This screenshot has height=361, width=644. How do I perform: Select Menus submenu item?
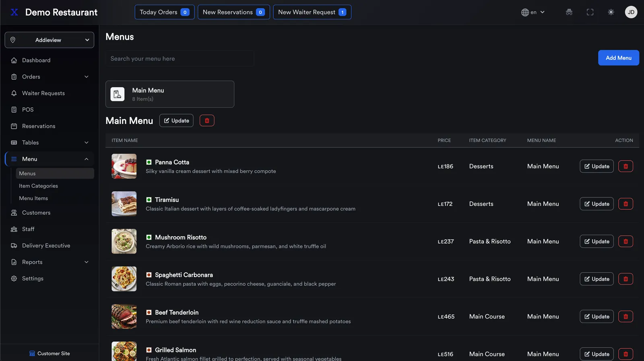coord(55,173)
